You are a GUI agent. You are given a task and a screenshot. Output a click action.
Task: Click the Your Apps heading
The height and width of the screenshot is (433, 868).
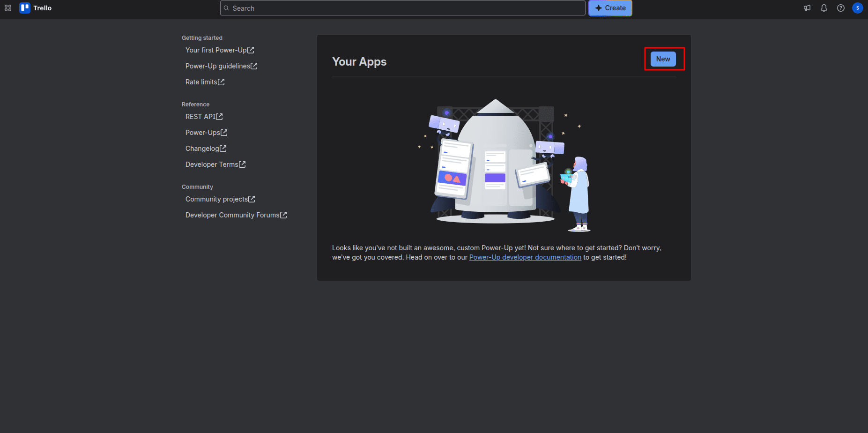point(359,62)
